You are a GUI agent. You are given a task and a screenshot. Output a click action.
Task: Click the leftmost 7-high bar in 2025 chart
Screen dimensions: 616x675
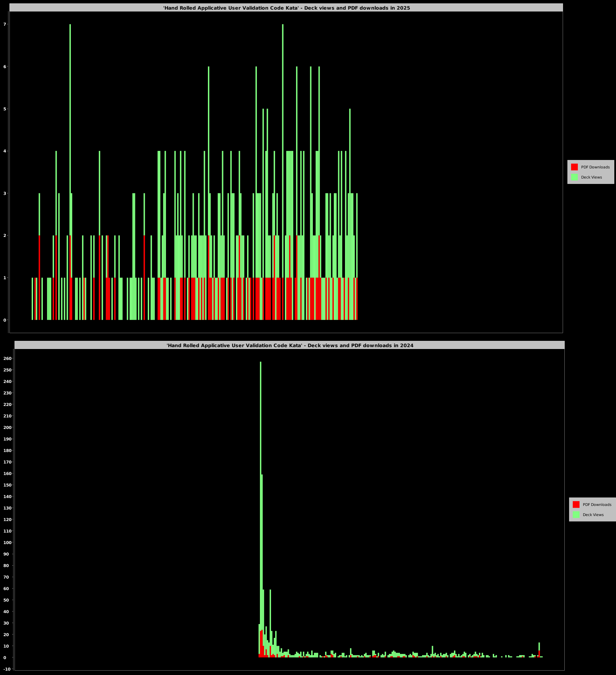70,135
